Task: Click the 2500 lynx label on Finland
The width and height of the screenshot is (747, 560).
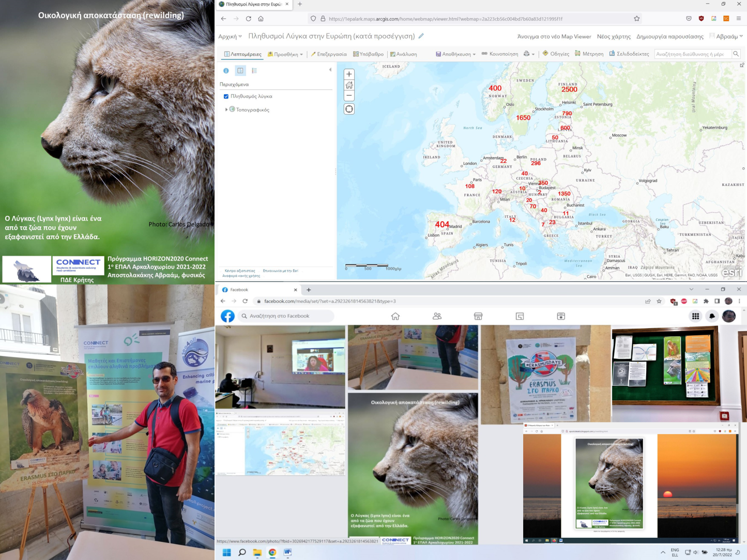Action: (569, 89)
